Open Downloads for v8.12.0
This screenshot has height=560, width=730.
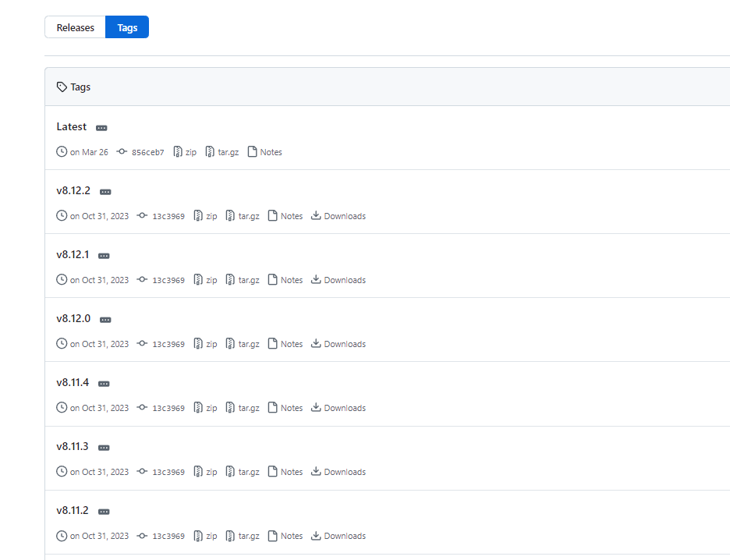(345, 344)
